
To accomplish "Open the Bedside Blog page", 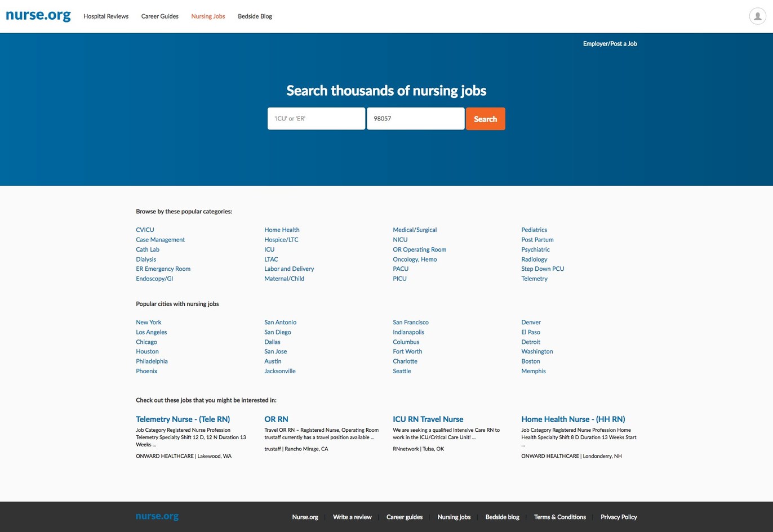I will [255, 16].
